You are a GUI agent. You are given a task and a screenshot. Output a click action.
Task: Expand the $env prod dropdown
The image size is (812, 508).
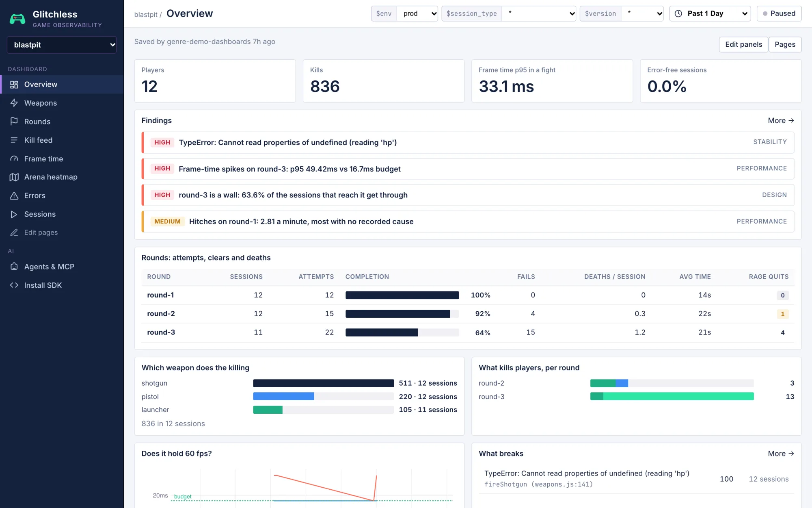[417, 13]
